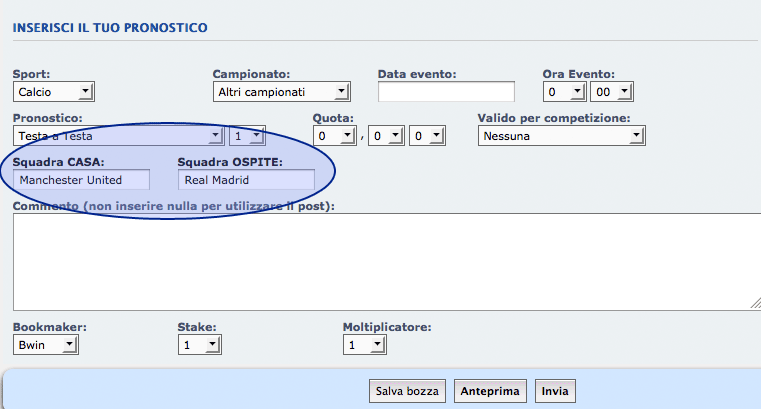Screen dimensions: 761x409
Task: Click the Commento textarea resize handle
Action: (756, 304)
